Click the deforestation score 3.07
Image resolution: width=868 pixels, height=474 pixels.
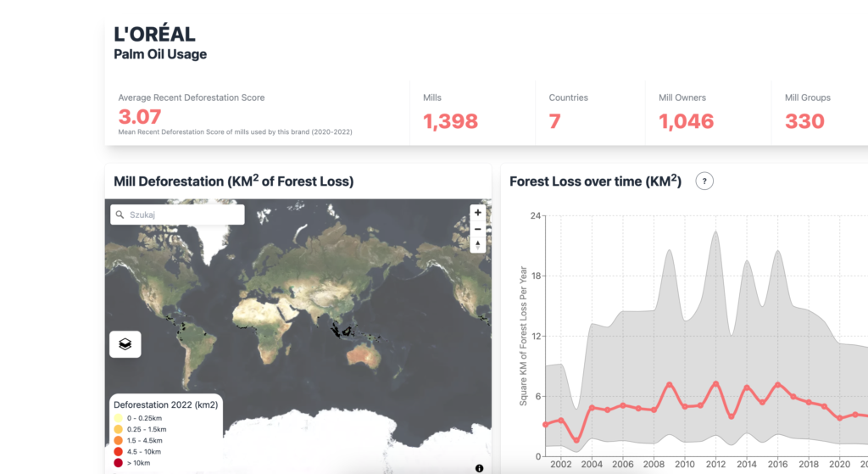pyautogui.click(x=140, y=116)
